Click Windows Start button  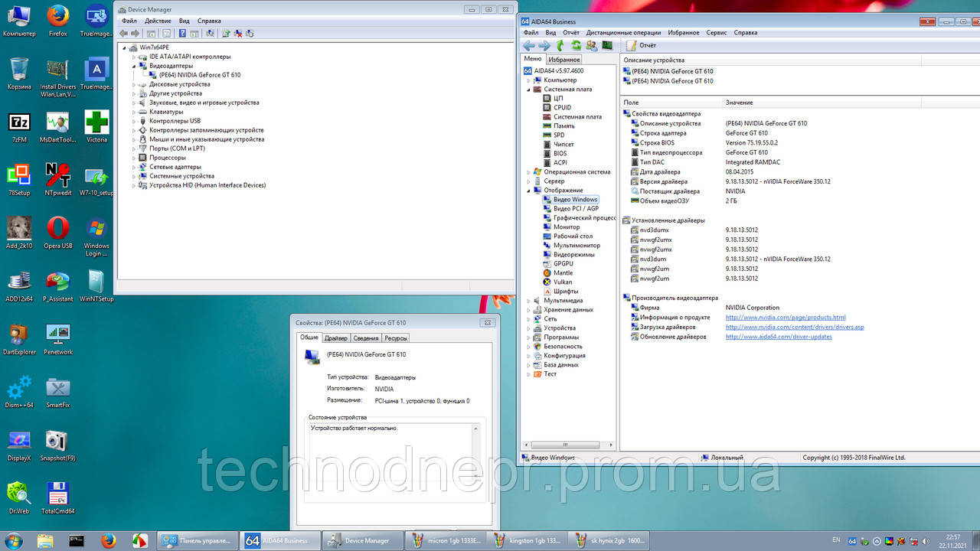15,540
